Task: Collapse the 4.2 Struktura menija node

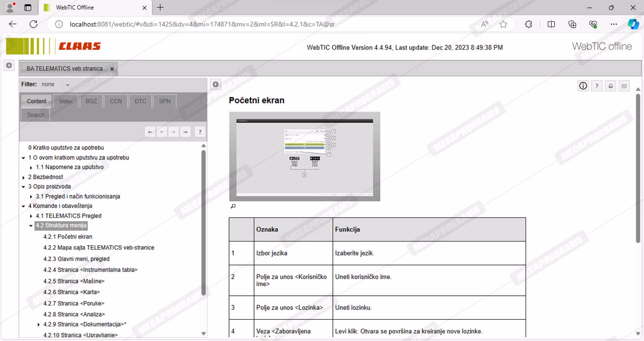Action: (31, 226)
